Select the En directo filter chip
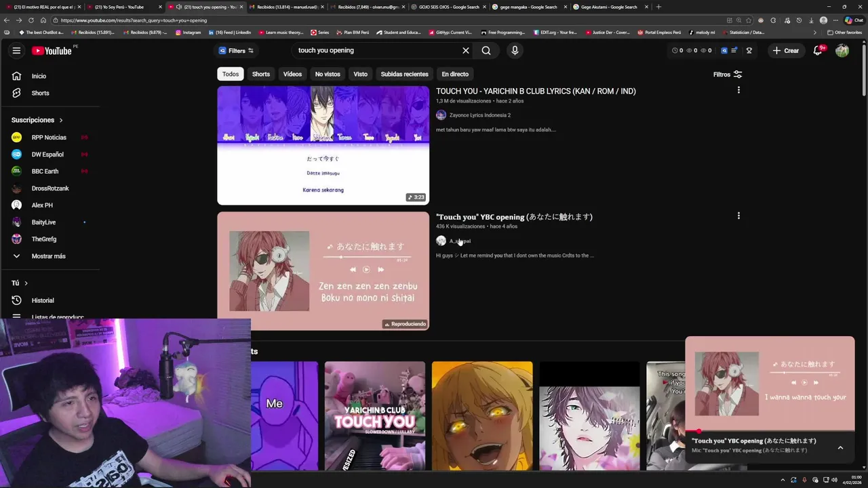The width and height of the screenshot is (868, 488). pos(455,74)
